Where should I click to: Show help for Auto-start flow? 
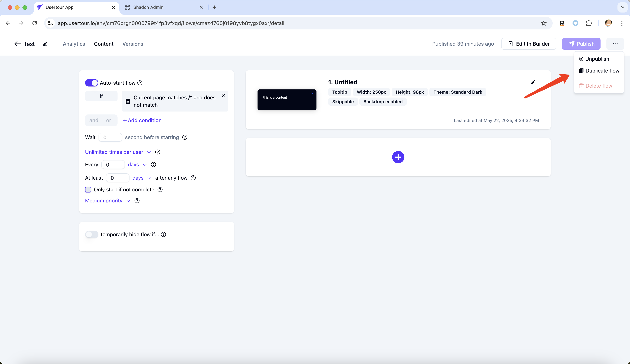pos(140,83)
